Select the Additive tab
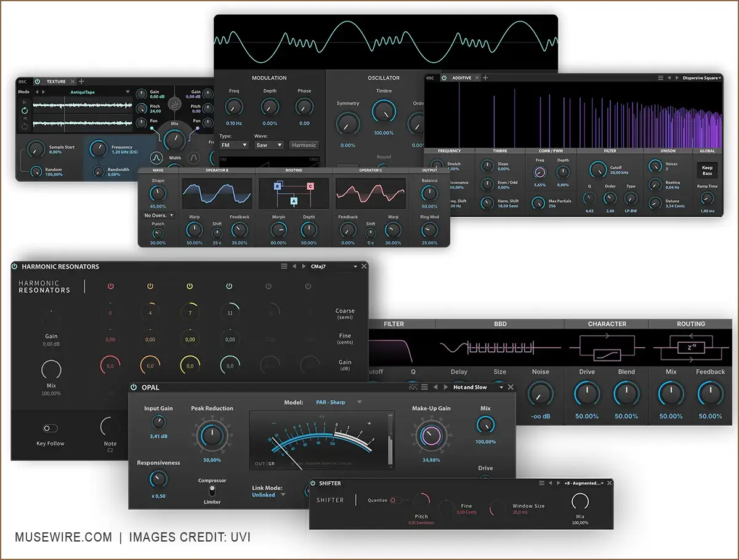 pyautogui.click(x=462, y=78)
